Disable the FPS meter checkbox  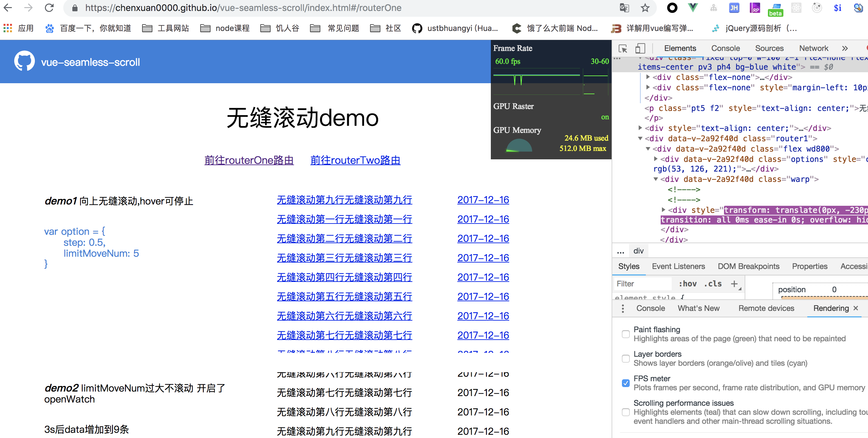pos(626,383)
